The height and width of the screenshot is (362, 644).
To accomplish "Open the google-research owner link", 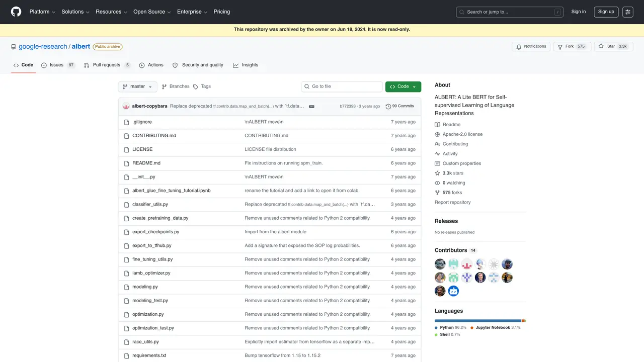I will click(x=43, y=47).
